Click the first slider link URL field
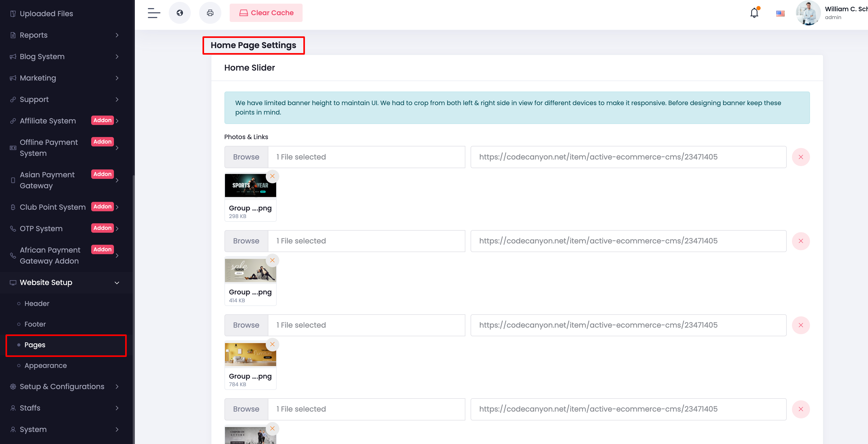The height and width of the screenshot is (444, 868). (628, 157)
